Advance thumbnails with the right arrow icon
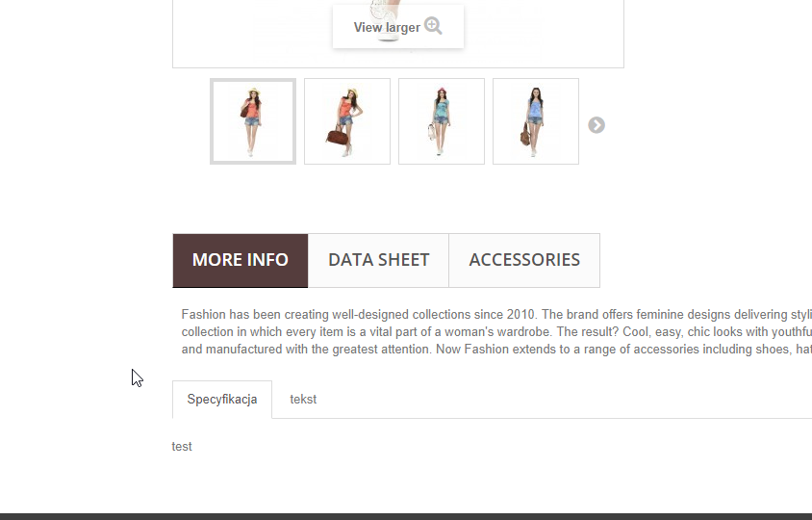This screenshot has height=520, width=812. (x=596, y=125)
